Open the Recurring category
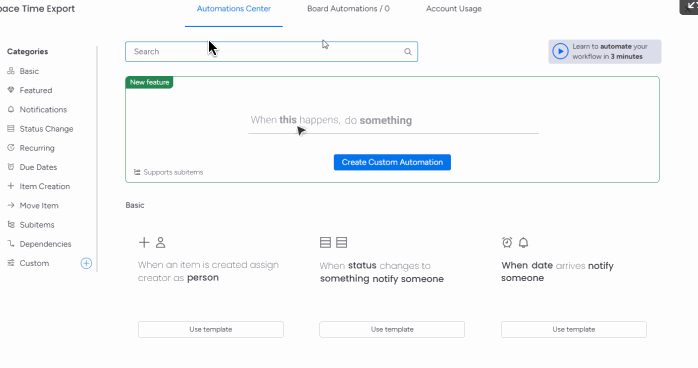This screenshot has height=368, width=698. coord(37,148)
